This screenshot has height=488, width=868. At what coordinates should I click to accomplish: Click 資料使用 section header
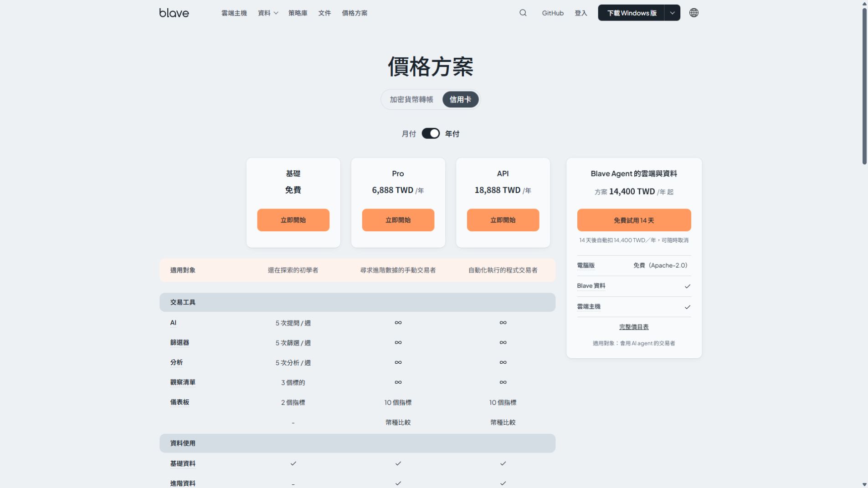[357, 443]
